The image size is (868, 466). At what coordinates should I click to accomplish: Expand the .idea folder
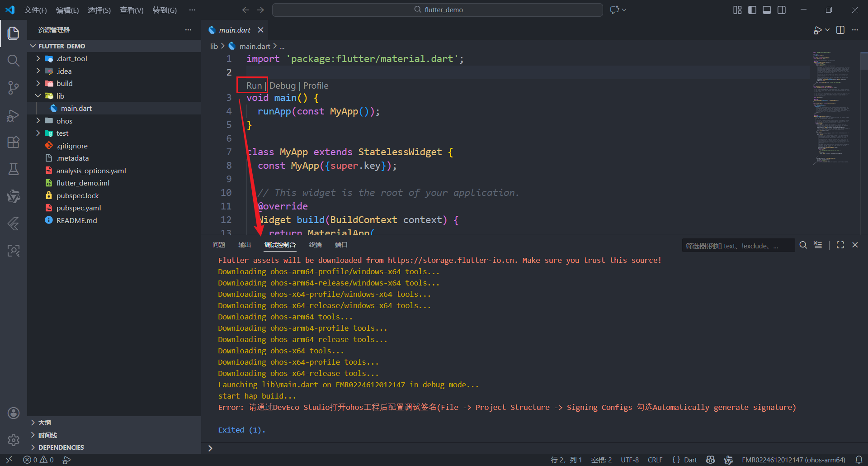click(38, 71)
